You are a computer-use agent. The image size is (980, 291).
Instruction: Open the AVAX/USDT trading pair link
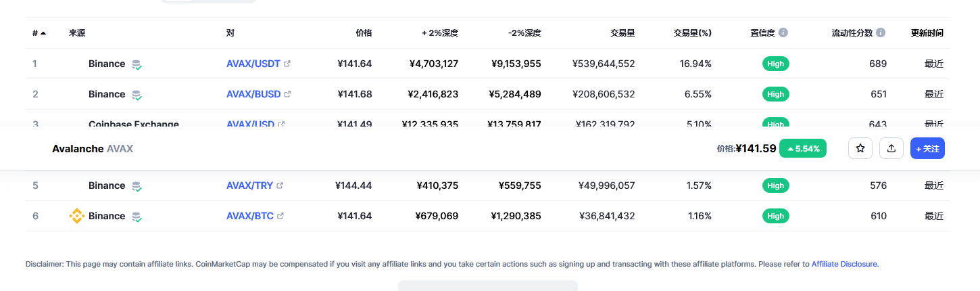[x=253, y=64]
